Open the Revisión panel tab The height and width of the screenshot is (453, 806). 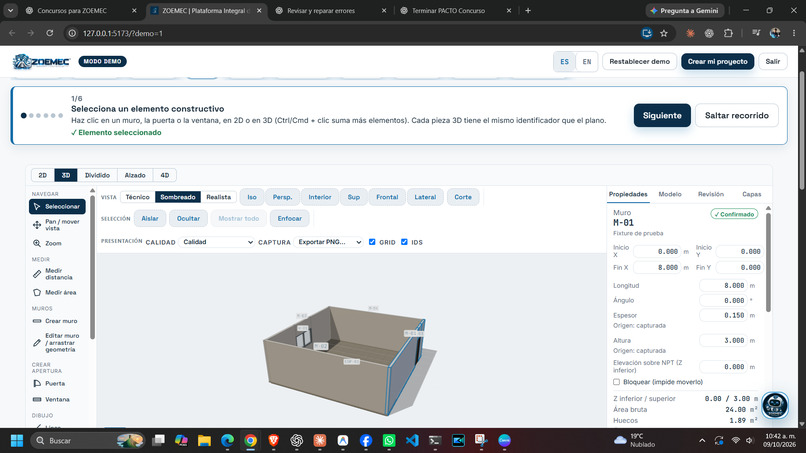click(710, 194)
